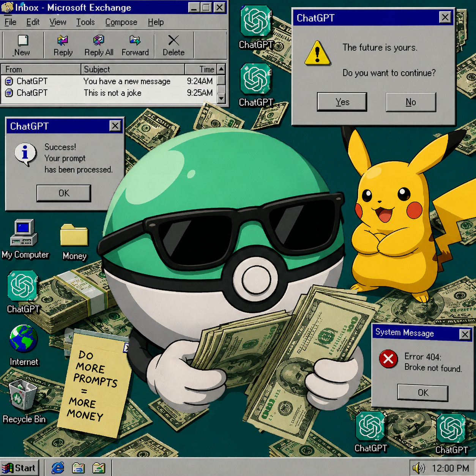
Task: Click No in 'The future is yours' dialog
Action: [x=411, y=102]
